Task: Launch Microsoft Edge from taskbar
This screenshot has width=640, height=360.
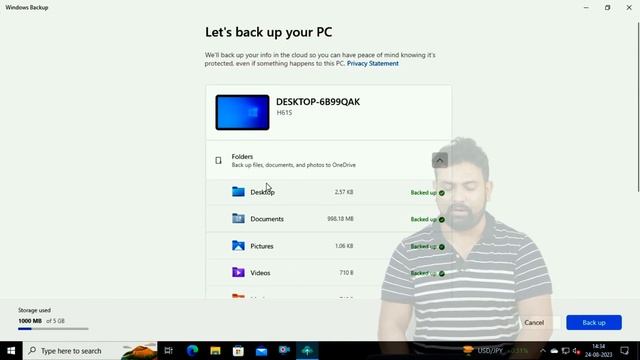Action: [192, 351]
